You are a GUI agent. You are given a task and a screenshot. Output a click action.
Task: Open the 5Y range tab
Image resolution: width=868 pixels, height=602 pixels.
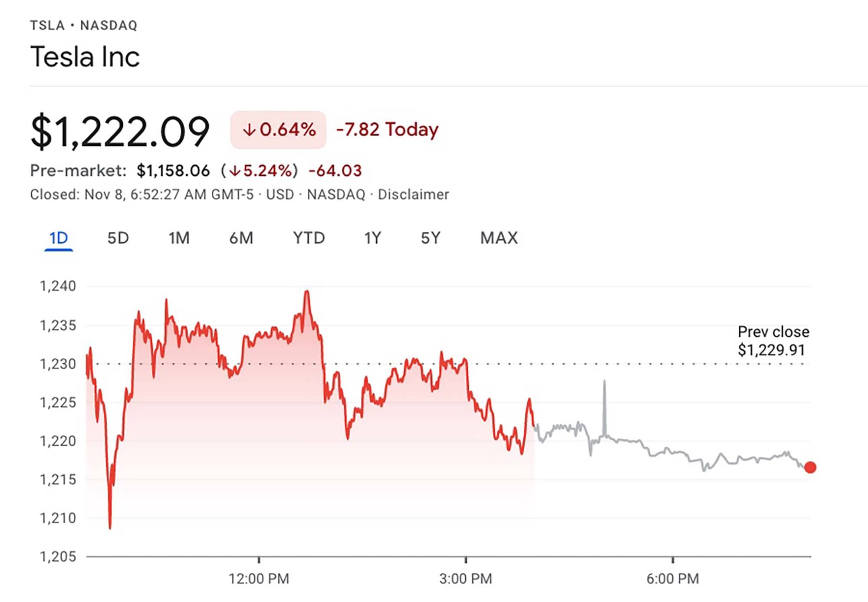[x=431, y=238]
